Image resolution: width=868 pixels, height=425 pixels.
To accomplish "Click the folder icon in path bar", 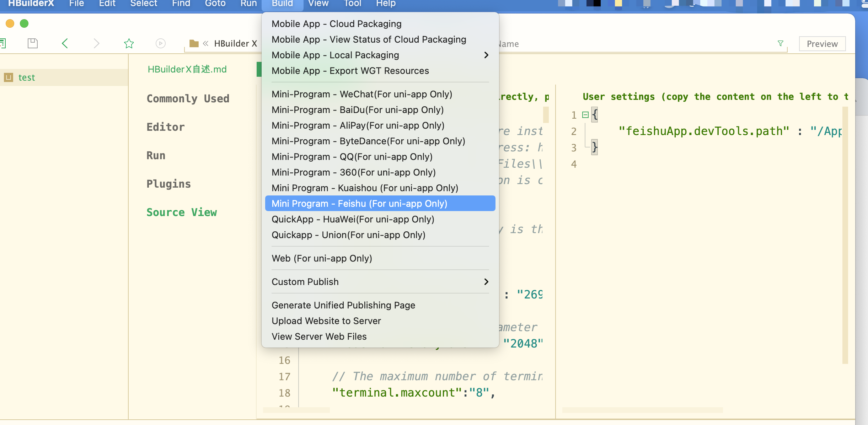I will [x=194, y=43].
